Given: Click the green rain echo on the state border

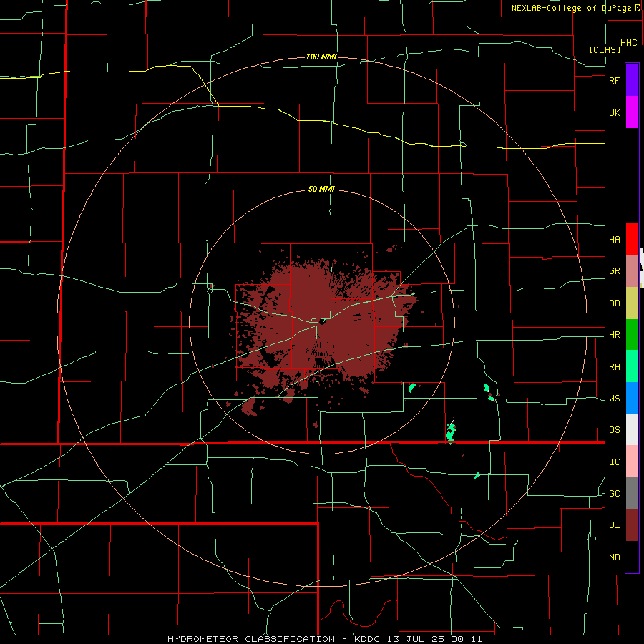Looking at the screenshot, I should (x=451, y=432).
